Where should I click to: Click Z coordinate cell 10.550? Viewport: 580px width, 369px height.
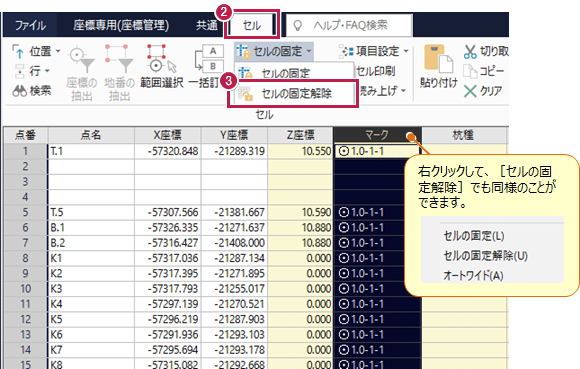coord(300,151)
